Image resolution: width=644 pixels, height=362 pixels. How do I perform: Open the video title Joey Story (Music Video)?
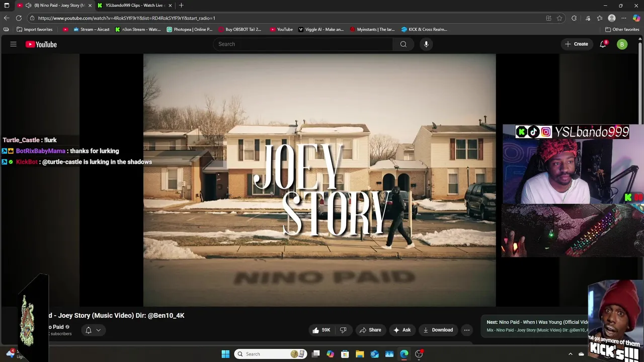(x=116, y=315)
